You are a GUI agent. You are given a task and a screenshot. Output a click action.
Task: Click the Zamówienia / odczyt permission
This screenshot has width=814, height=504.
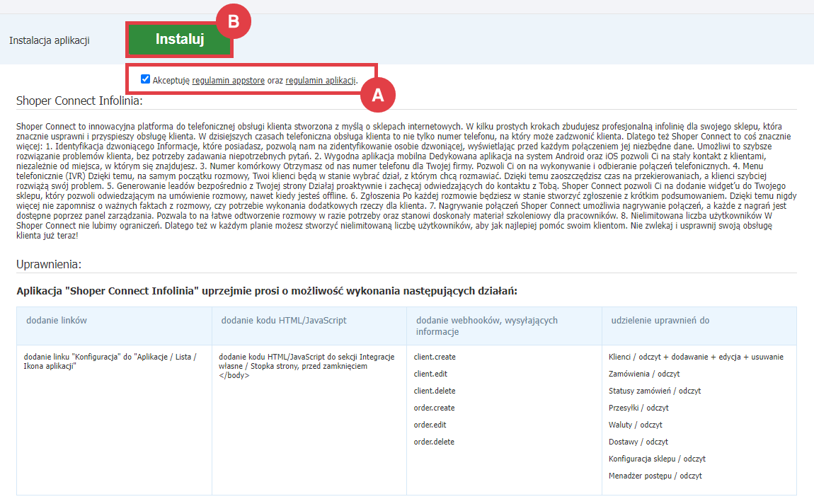click(x=643, y=374)
